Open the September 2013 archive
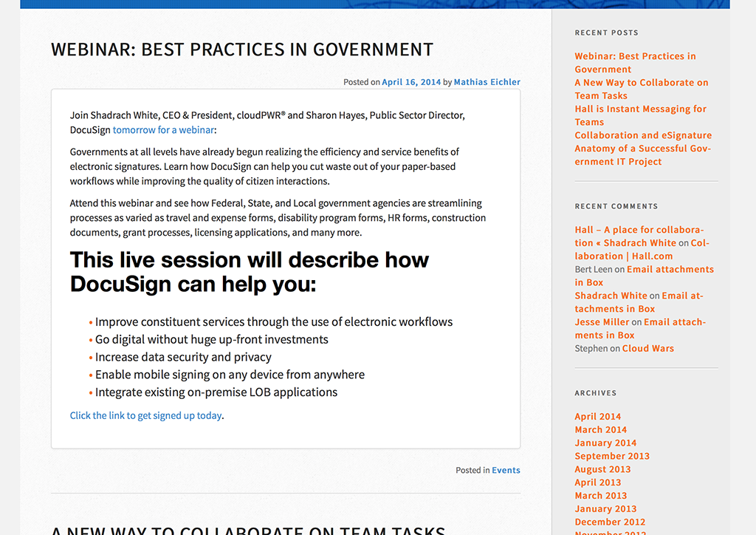 [x=612, y=456]
